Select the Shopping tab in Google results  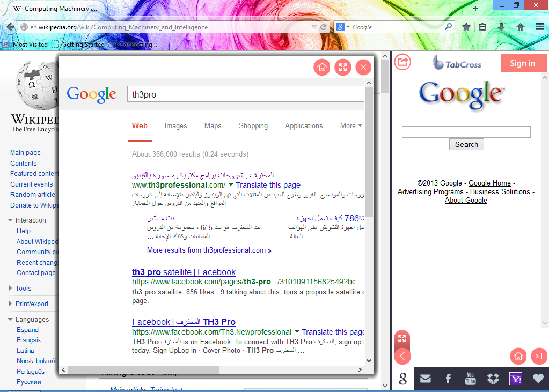click(253, 125)
